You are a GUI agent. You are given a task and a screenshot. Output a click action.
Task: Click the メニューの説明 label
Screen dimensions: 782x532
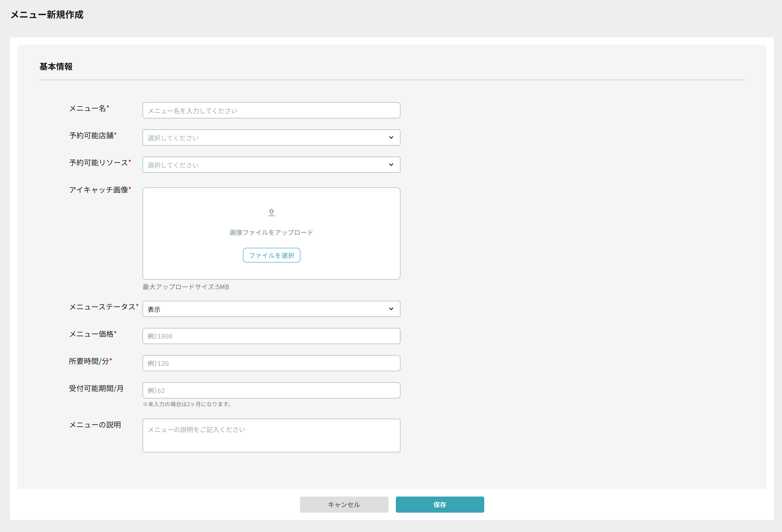95,425
